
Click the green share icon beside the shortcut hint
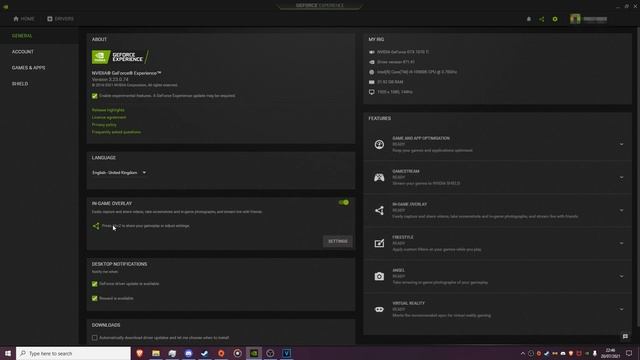[96, 226]
